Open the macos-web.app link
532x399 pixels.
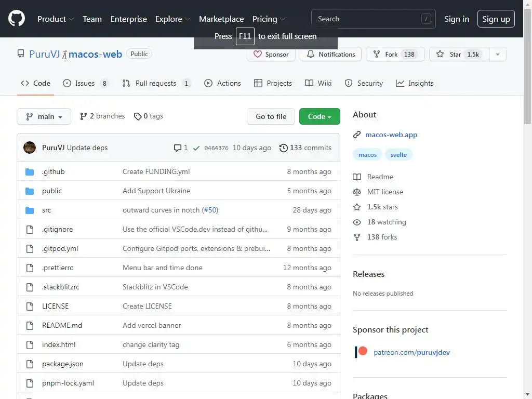[x=391, y=135]
